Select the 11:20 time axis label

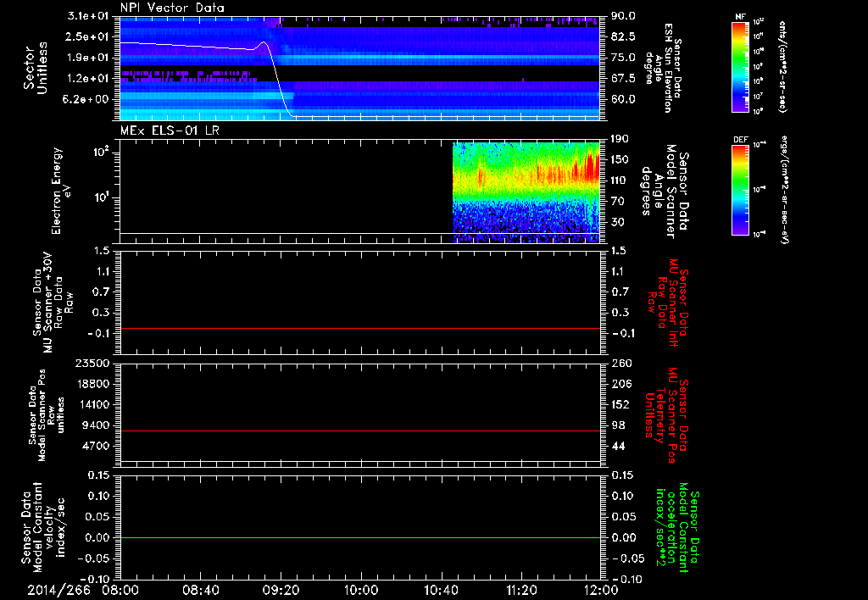521,589
